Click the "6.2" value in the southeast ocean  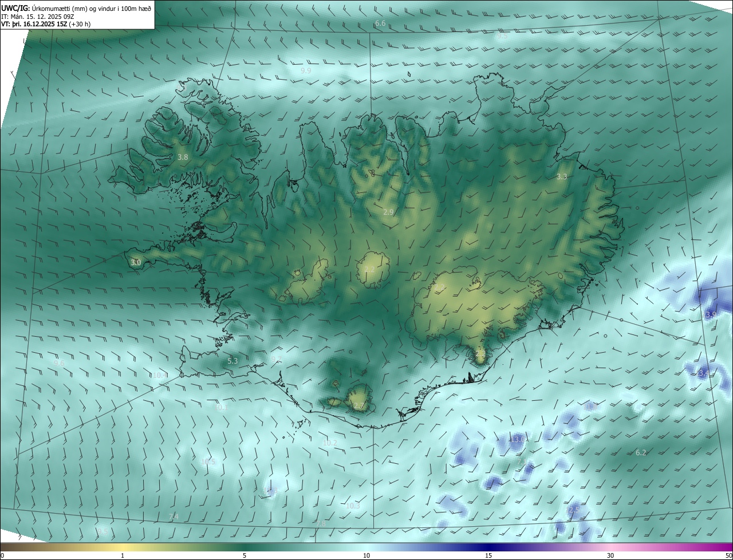tap(641, 453)
